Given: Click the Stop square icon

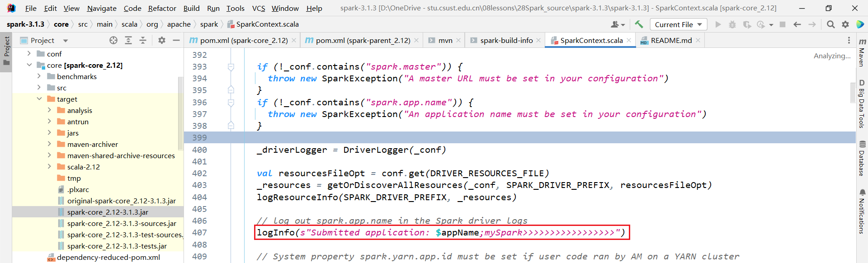Looking at the screenshot, I should click(x=783, y=24).
